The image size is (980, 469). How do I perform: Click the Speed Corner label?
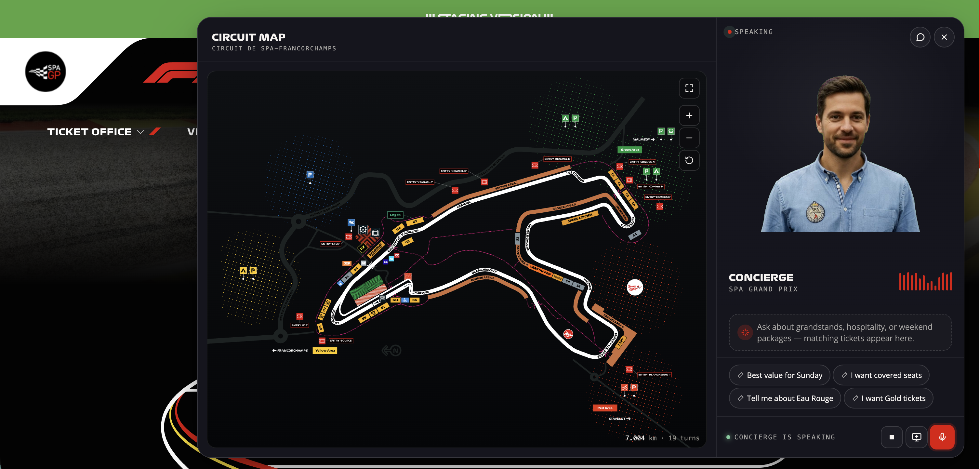pos(580,218)
